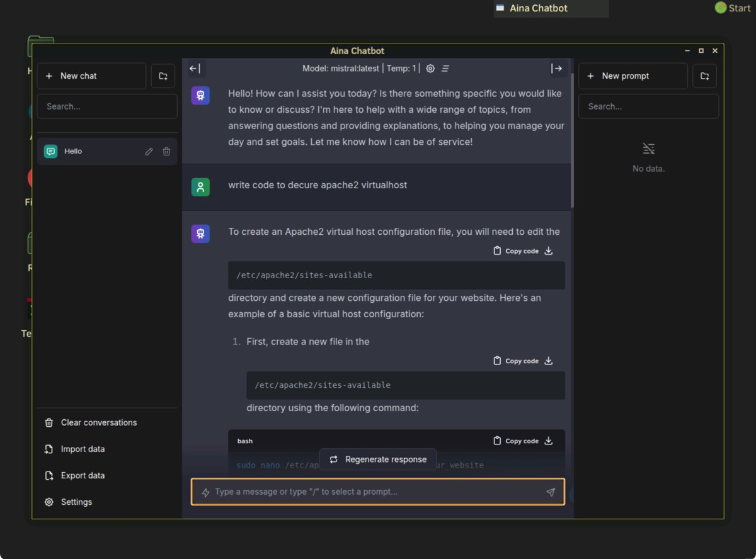Choose Export data option

(x=83, y=475)
